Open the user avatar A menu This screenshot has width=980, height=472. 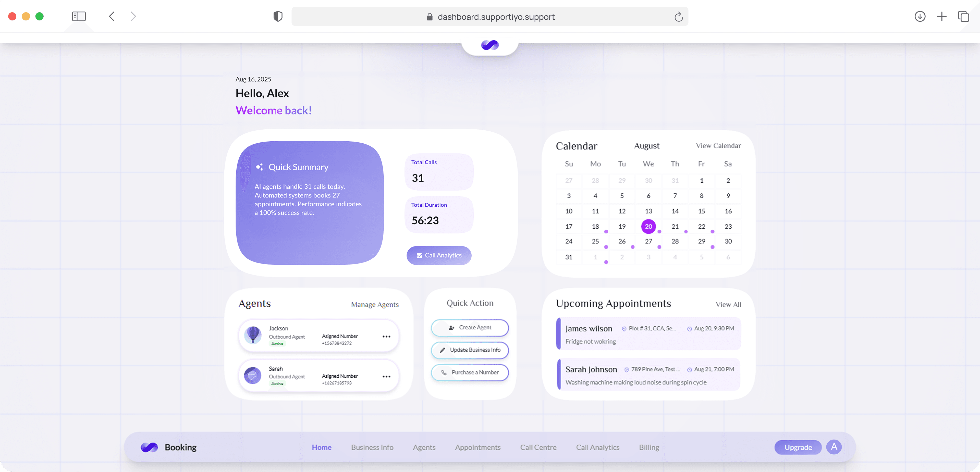click(x=834, y=447)
